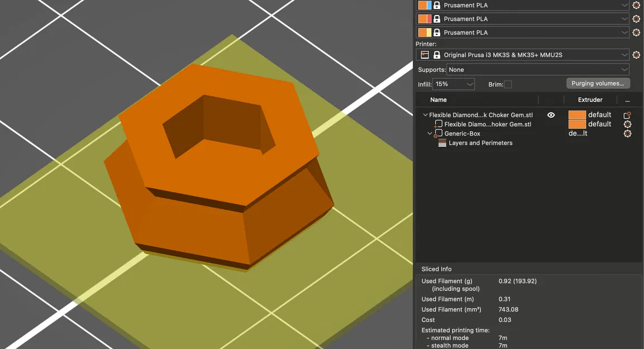The image size is (644, 349).
Task: Open the Supports dropdown showing None
Action: point(538,69)
